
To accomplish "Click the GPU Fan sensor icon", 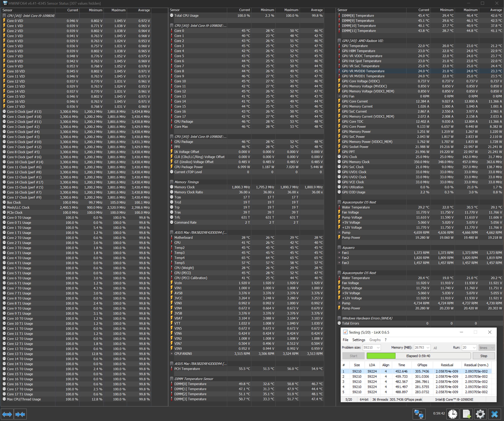I will coord(339,96).
